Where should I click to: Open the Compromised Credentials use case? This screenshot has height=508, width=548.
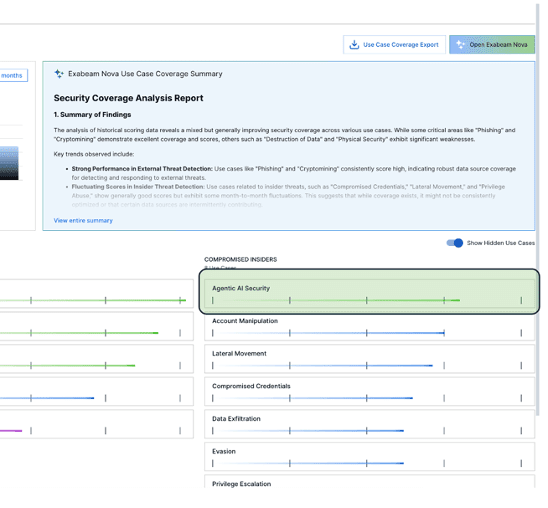click(369, 391)
